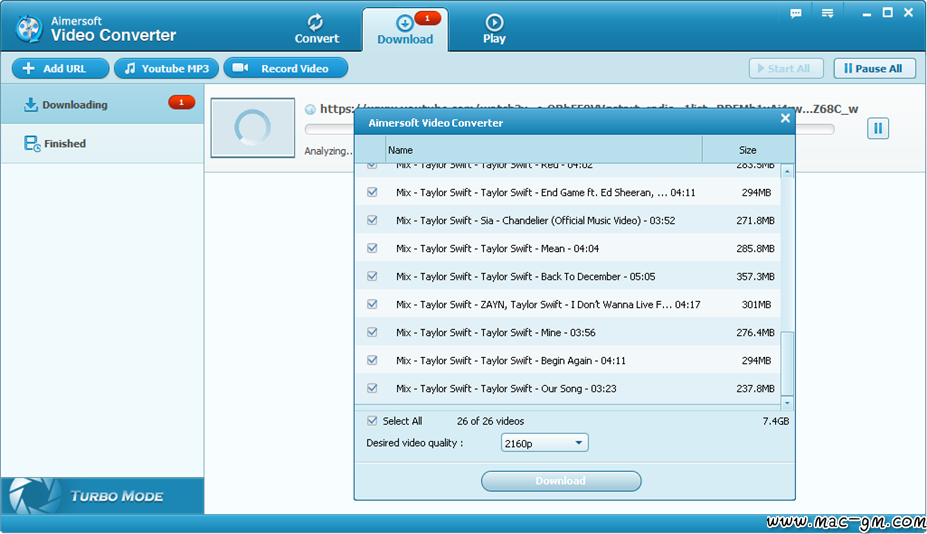Click the 271.8MB size value
Viewport: 927px width, 534px height.
[x=755, y=220]
